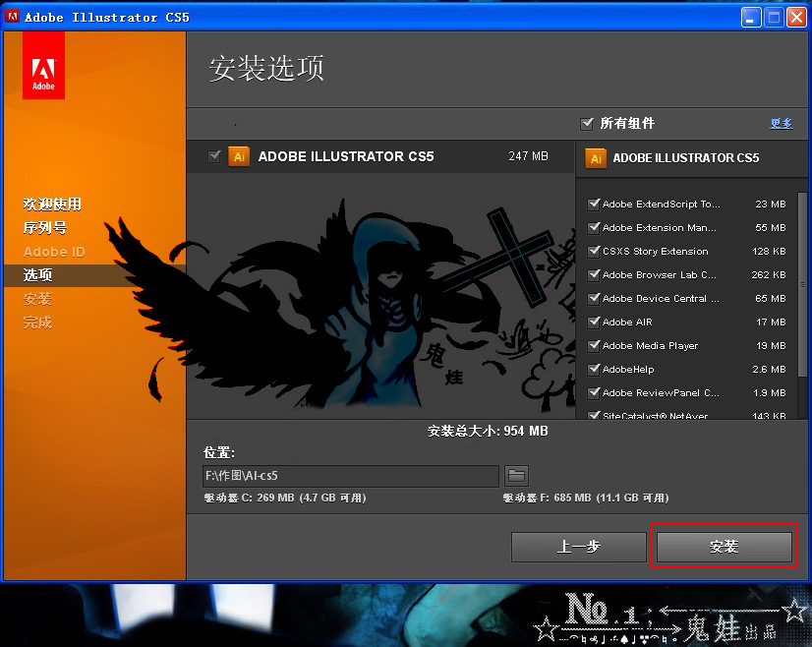Click the 安装选项 heading

266,69
